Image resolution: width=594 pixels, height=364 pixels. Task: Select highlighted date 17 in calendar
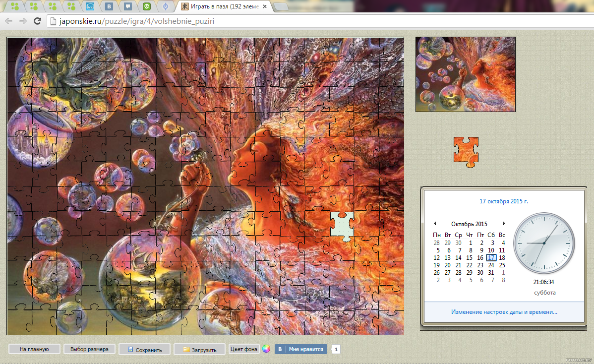pyautogui.click(x=491, y=257)
